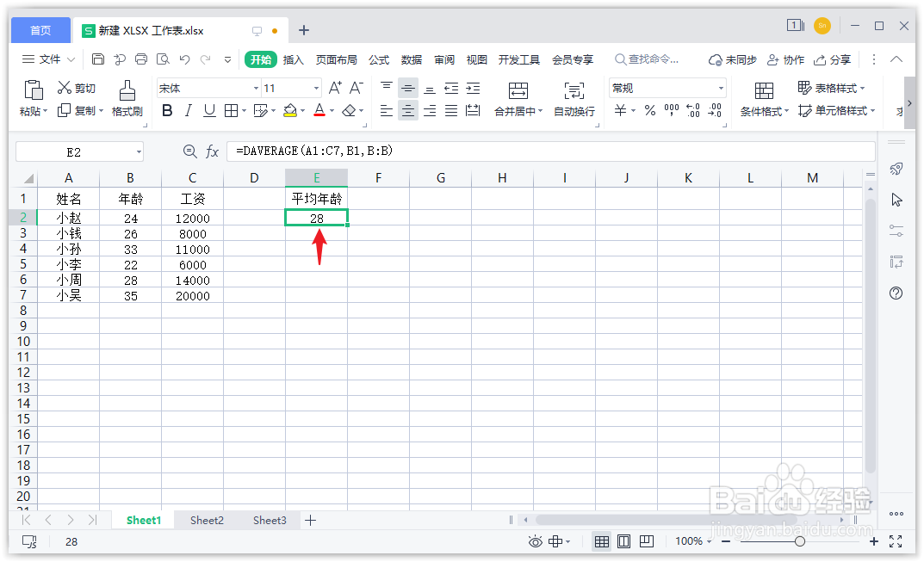Enter full screen view icon

[896, 541]
